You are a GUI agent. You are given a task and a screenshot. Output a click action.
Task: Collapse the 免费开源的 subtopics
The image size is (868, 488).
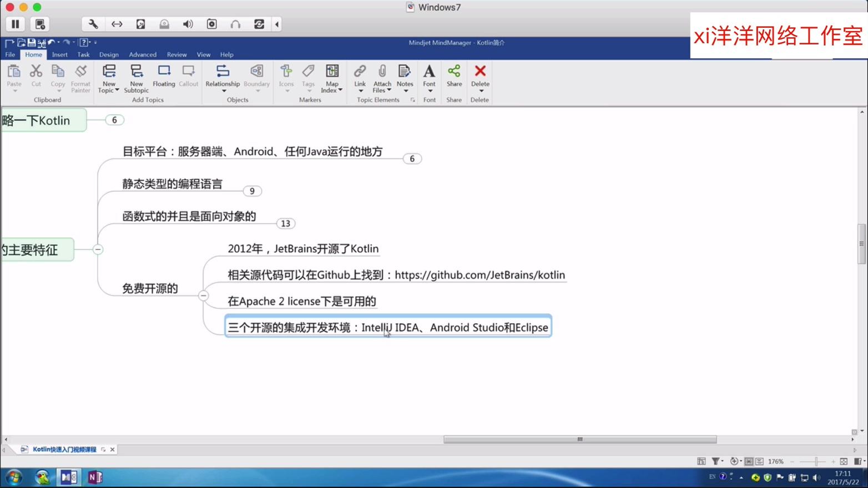pyautogui.click(x=203, y=296)
